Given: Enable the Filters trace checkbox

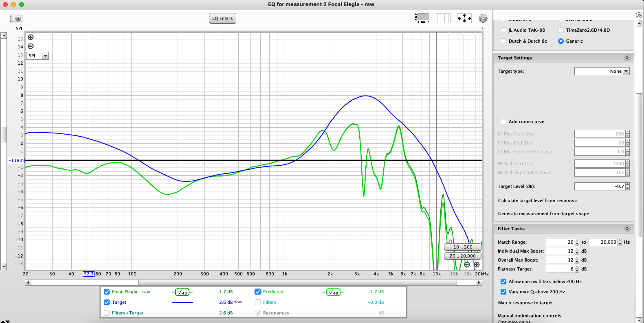Looking at the screenshot, I should [x=258, y=302].
